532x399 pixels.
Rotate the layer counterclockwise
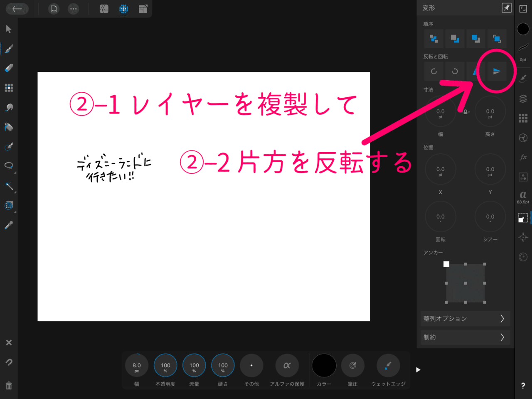tap(455, 71)
